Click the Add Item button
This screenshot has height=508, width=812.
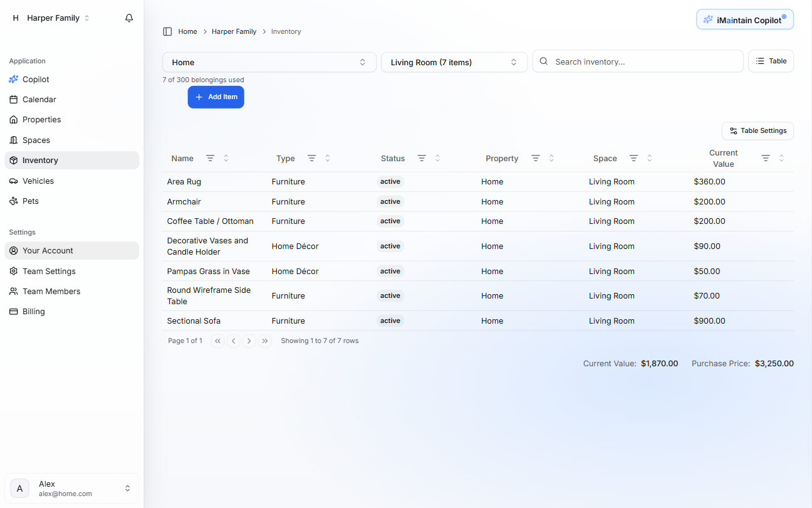216,97
